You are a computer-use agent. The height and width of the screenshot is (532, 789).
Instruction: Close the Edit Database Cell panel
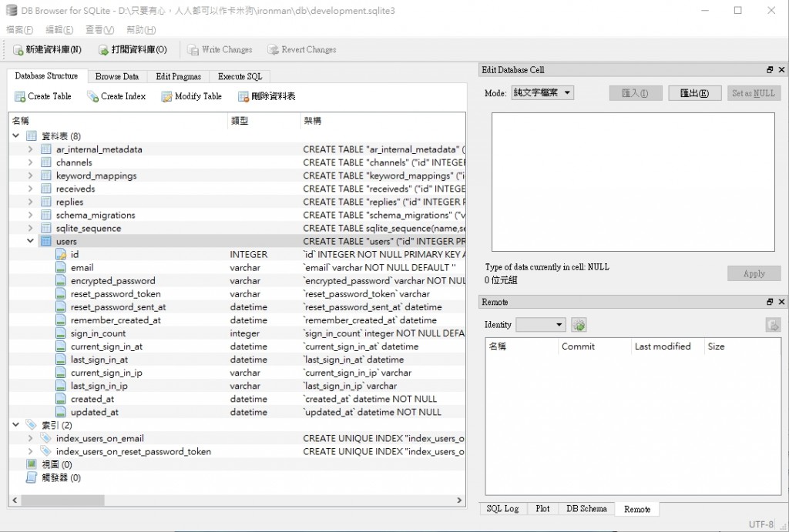781,70
